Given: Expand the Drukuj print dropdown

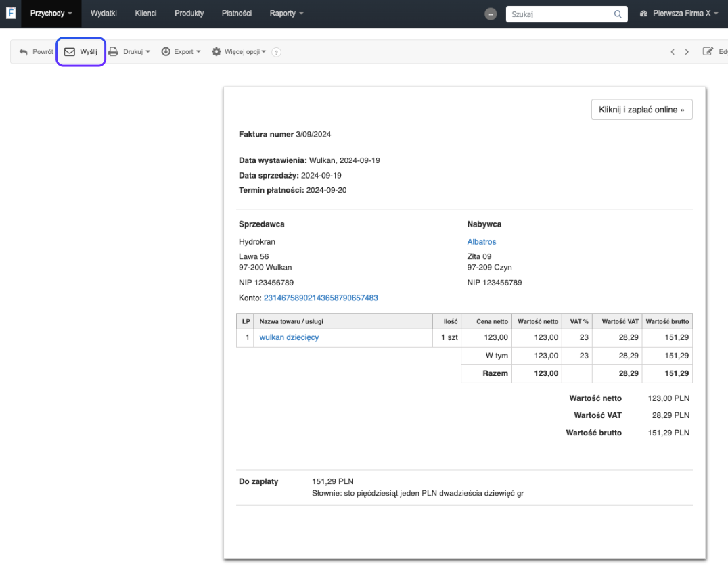Looking at the screenshot, I should click(130, 52).
